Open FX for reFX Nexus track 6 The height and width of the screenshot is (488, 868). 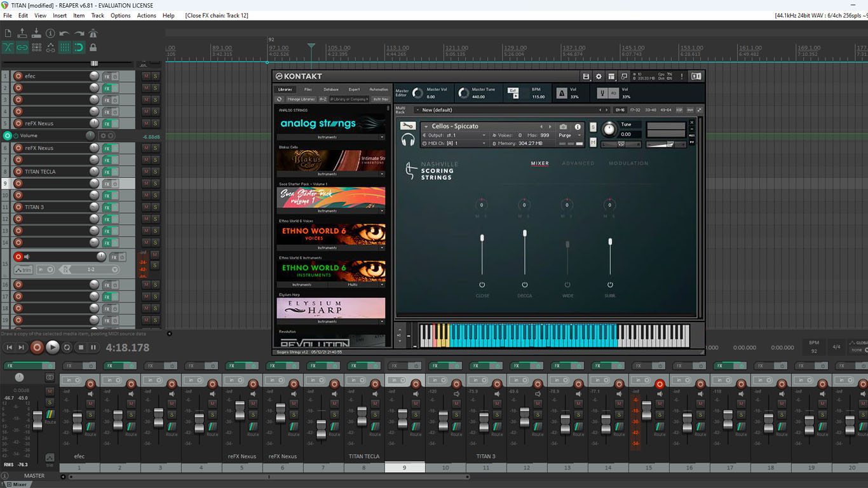click(107, 148)
